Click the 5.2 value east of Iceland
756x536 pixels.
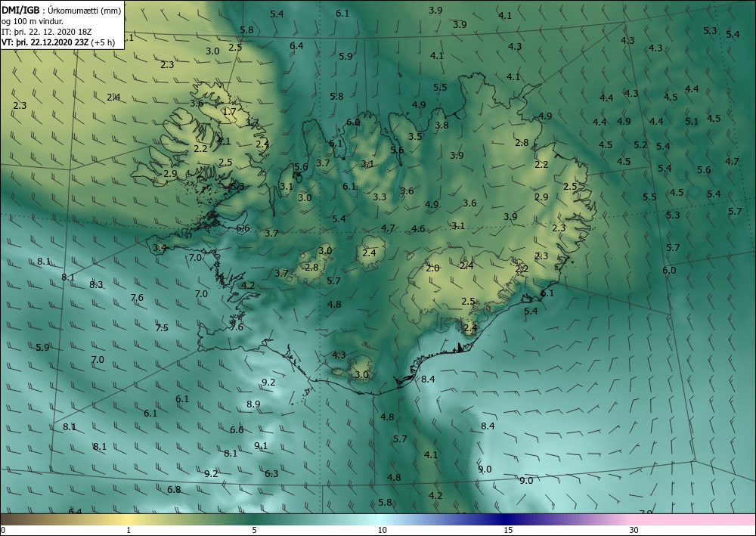(x=640, y=144)
